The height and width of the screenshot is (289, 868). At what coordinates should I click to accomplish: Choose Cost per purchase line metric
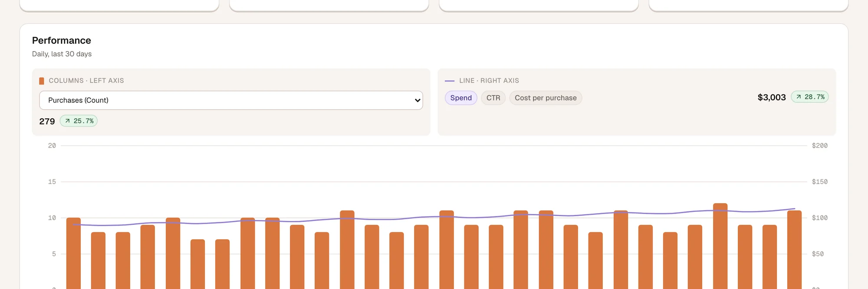[x=546, y=98]
